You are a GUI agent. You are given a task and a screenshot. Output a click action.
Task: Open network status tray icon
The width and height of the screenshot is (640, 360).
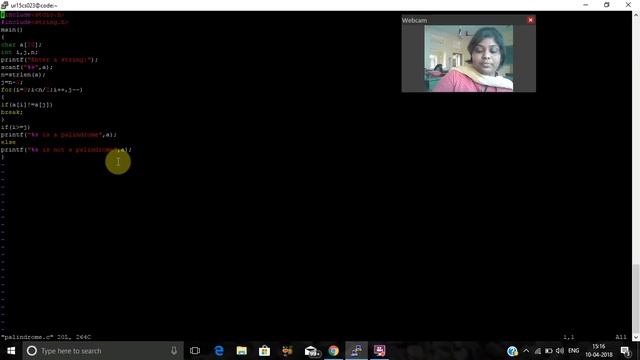tap(538, 351)
